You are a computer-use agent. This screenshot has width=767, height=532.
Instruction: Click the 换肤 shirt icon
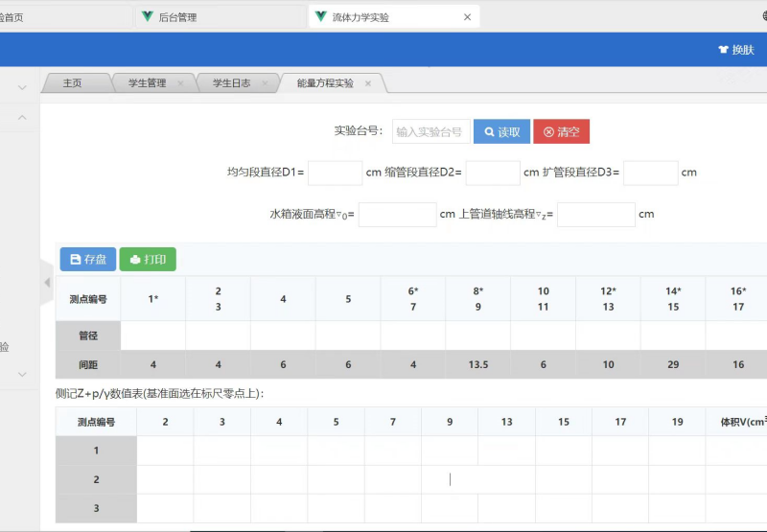(x=723, y=50)
